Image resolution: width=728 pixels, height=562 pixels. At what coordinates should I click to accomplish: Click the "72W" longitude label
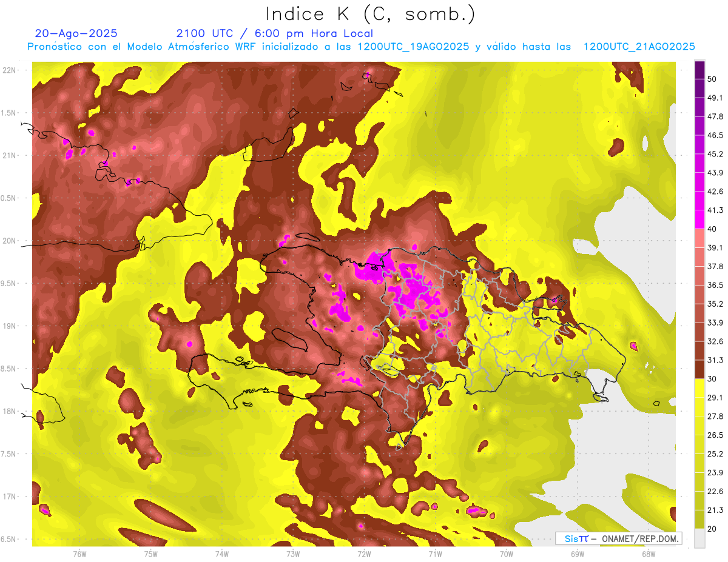364,554
